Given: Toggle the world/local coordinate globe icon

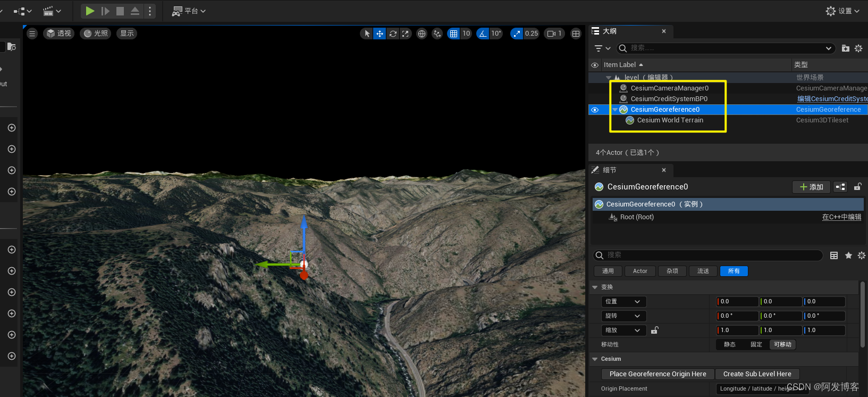Looking at the screenshot, I should point(422,34).
